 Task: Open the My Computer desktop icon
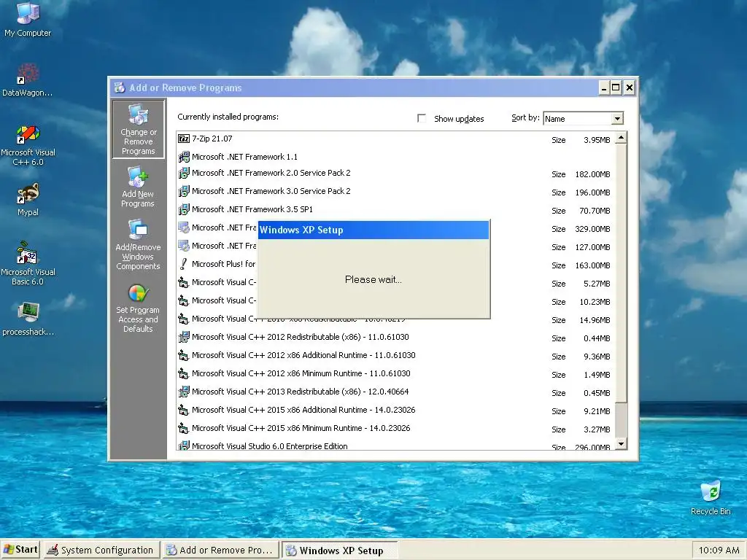pos(28,19)
